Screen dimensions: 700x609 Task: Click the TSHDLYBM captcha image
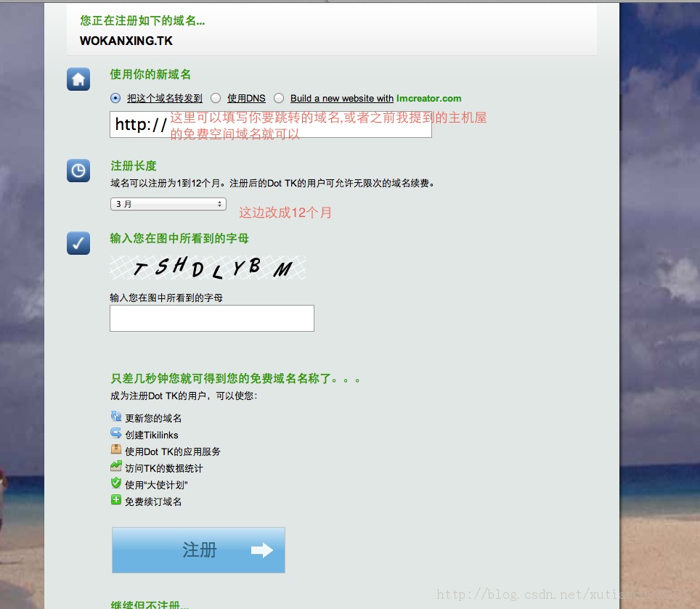coord(207,267)
